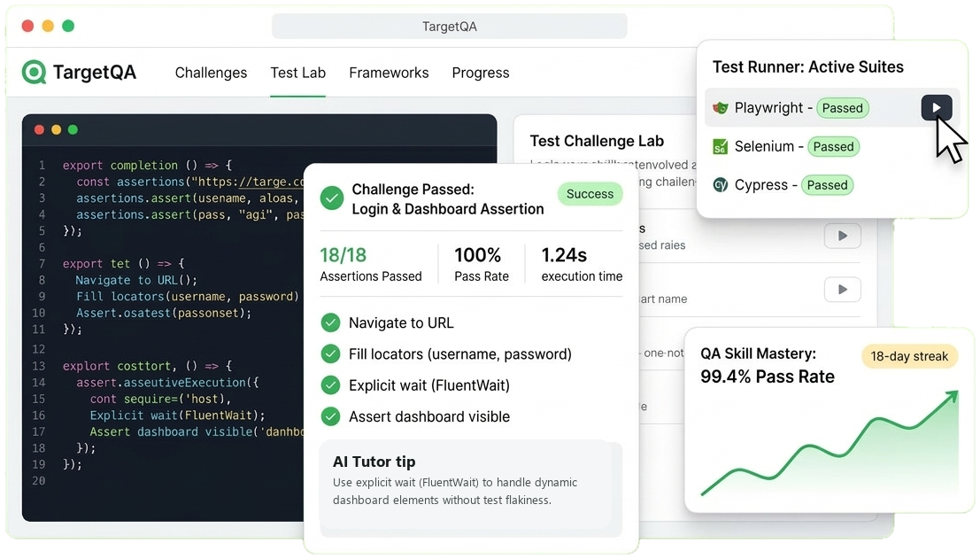Click the Cypress framework icon
The image size is (980, 559).
pos(720,185)
